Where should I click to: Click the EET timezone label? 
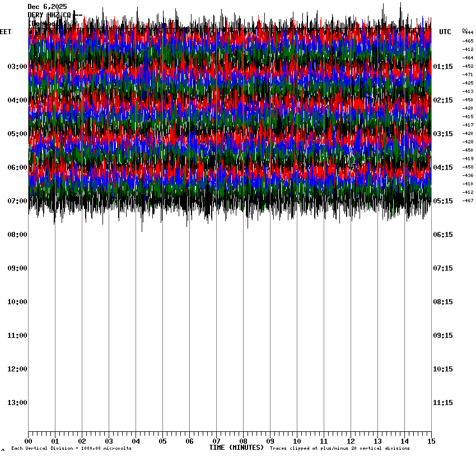pos(6,32)
